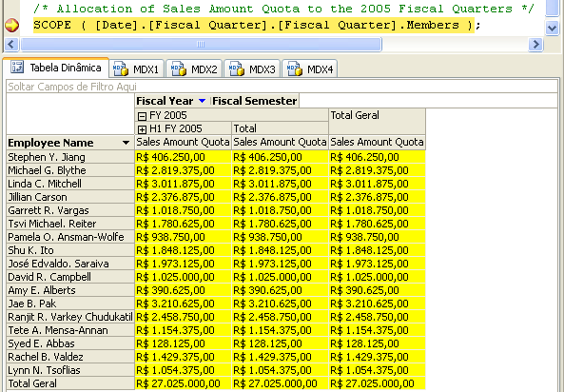Click the scroll left arrow in code pane

click(11, 45)
